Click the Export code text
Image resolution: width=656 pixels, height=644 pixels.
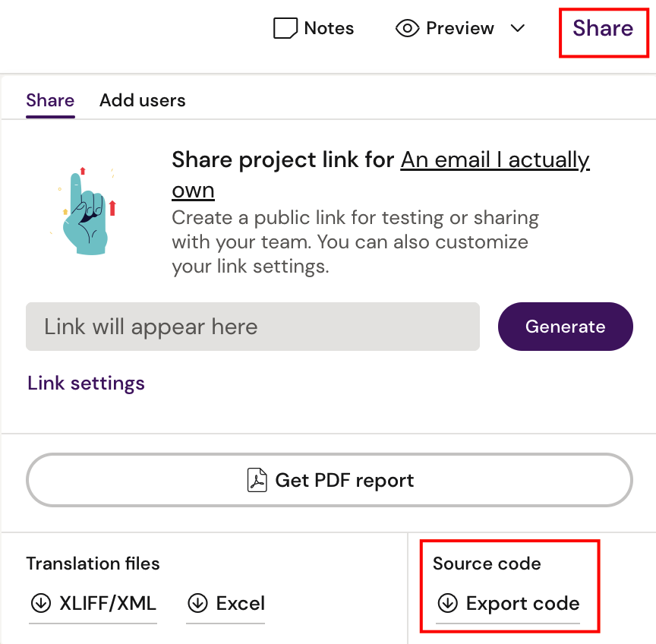522,604
